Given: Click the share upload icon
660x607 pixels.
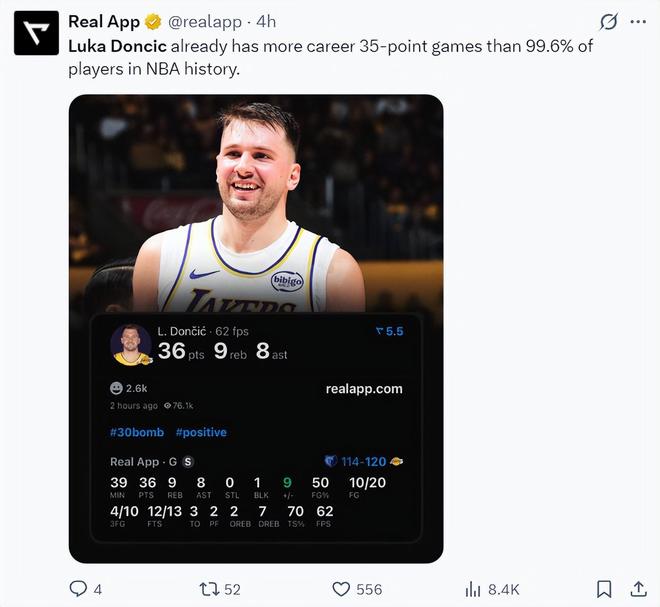Looking at the screenshot, I should [x=637, y=588].
